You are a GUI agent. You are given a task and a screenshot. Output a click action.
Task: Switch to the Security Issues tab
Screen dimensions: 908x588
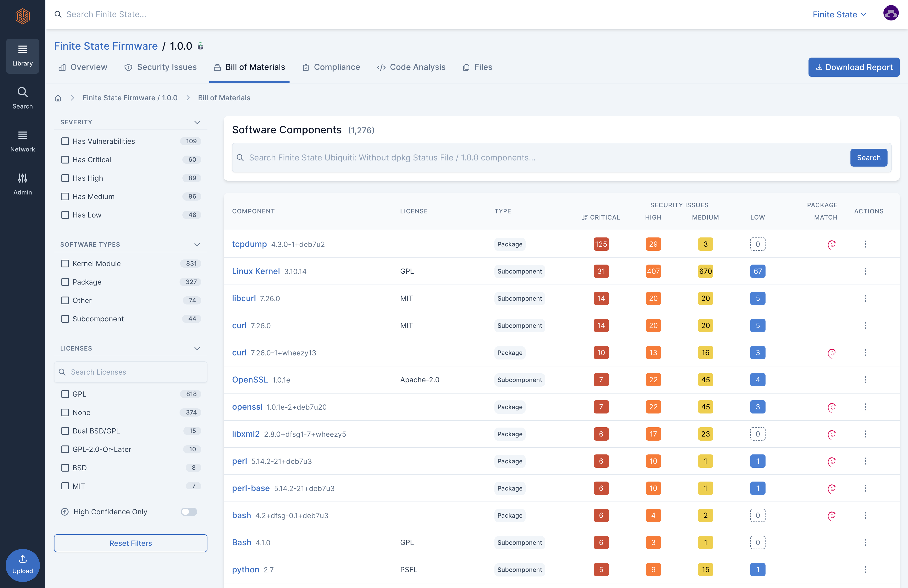point(161,67)
